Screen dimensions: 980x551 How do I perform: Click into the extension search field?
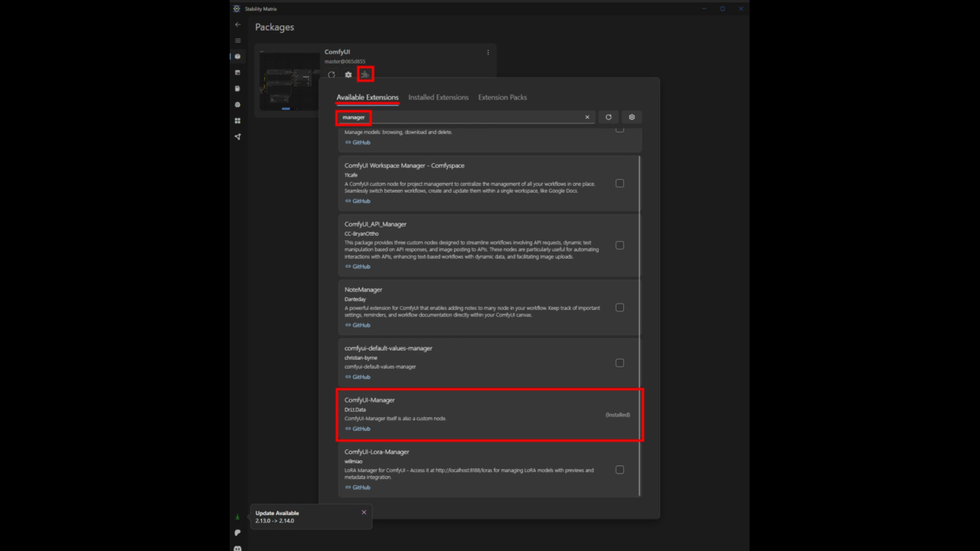(x=465, y=117)
